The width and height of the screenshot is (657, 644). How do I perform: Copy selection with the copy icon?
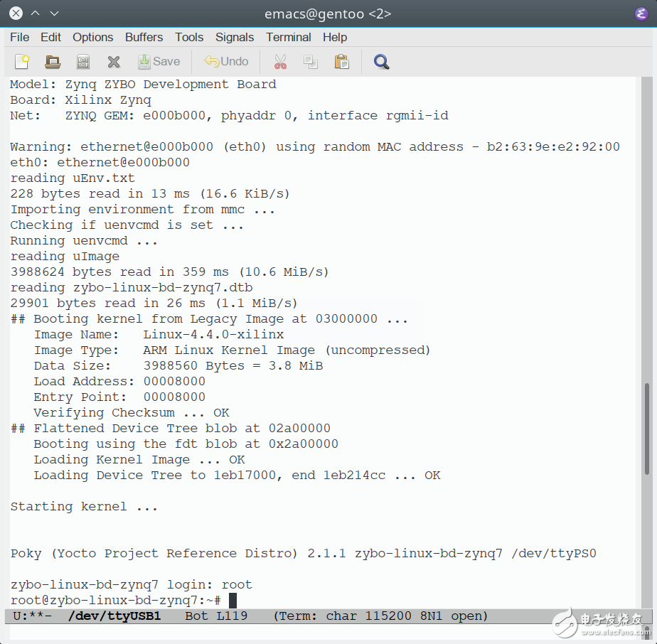point(311,62)
